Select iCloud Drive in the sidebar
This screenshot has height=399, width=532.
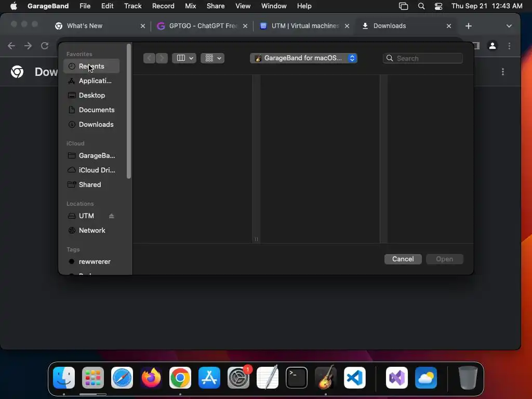pos(91,170)
